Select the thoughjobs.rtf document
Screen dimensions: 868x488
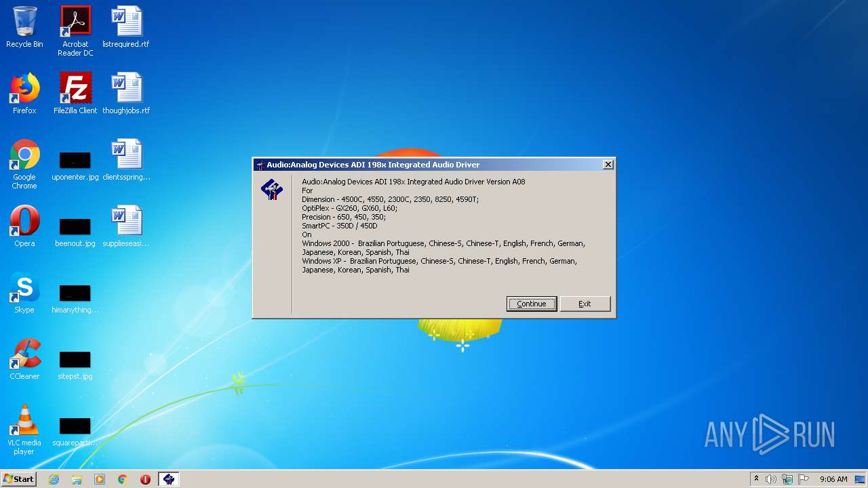tap(126, 94)
